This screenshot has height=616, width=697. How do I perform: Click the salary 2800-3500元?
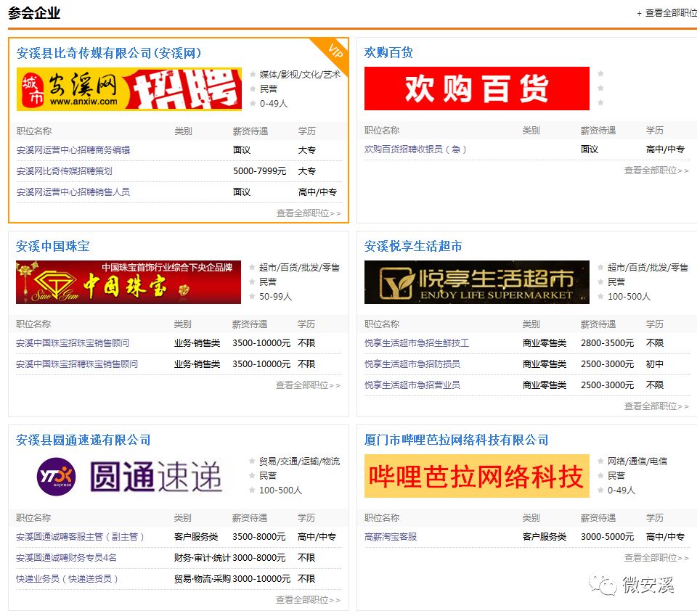tap(607, 343)
